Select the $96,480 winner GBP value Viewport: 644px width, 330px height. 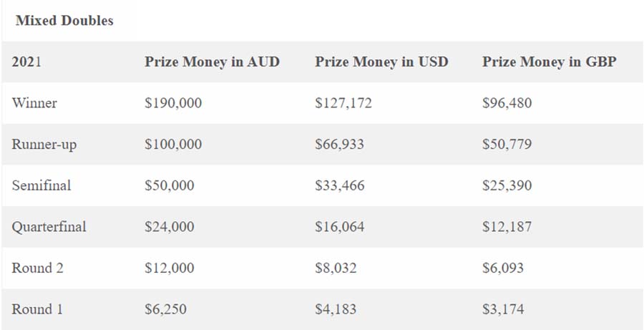(x=507, y=103)
